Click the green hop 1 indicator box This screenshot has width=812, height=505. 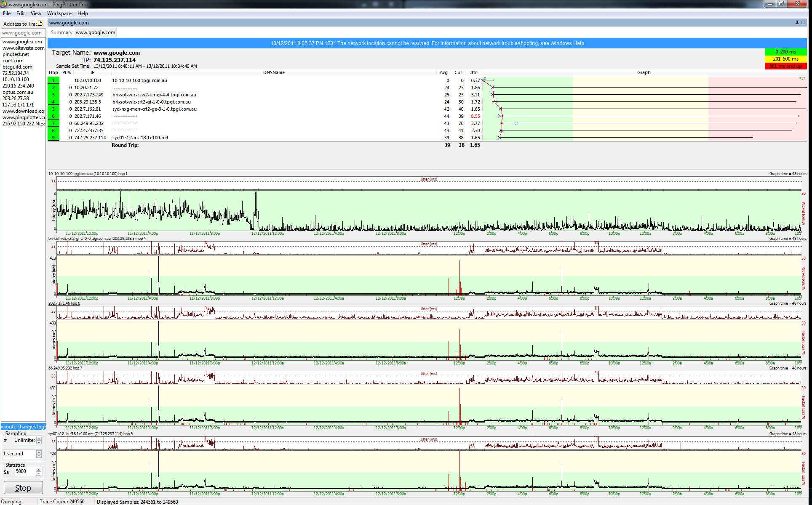point(53,80)
